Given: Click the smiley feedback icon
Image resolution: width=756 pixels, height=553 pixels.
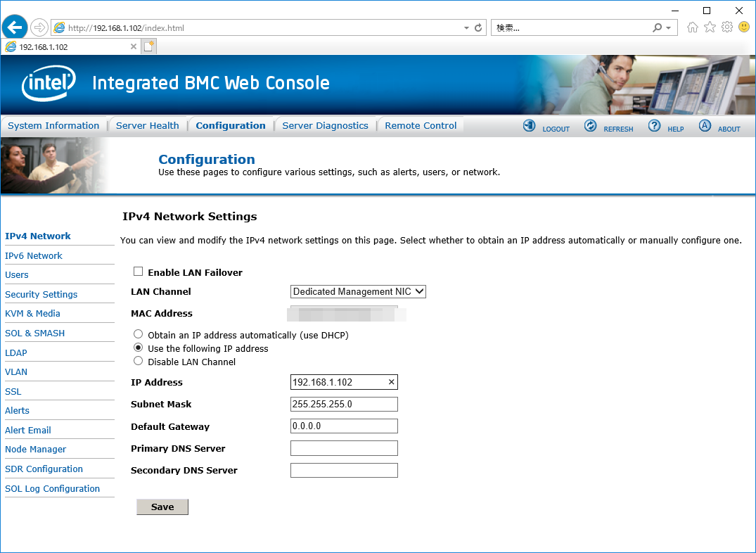Looking at the screenshot, I should [x=745, y=27].
